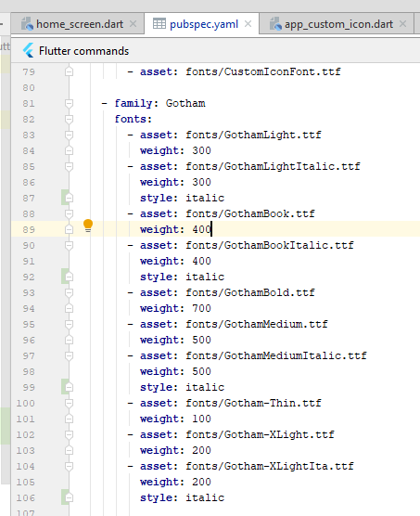
Task: Collapse the GothamBold asset block line 93
Action: pyautogui.click(x=69, y=292)
